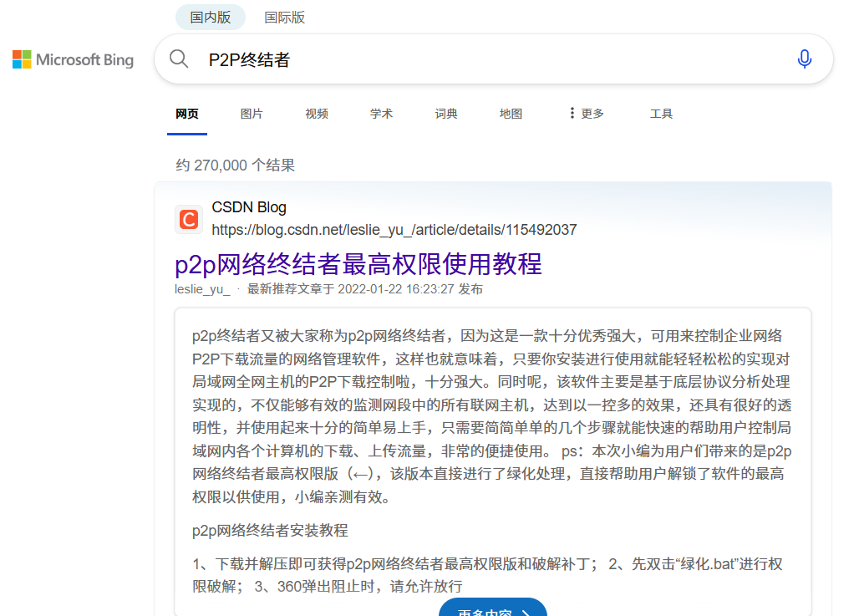Click the snippet paragraph starting p2p终结者又被大家称为
Image resolution: width=859 pixels, height=616 pixels.
coord(492,416)
